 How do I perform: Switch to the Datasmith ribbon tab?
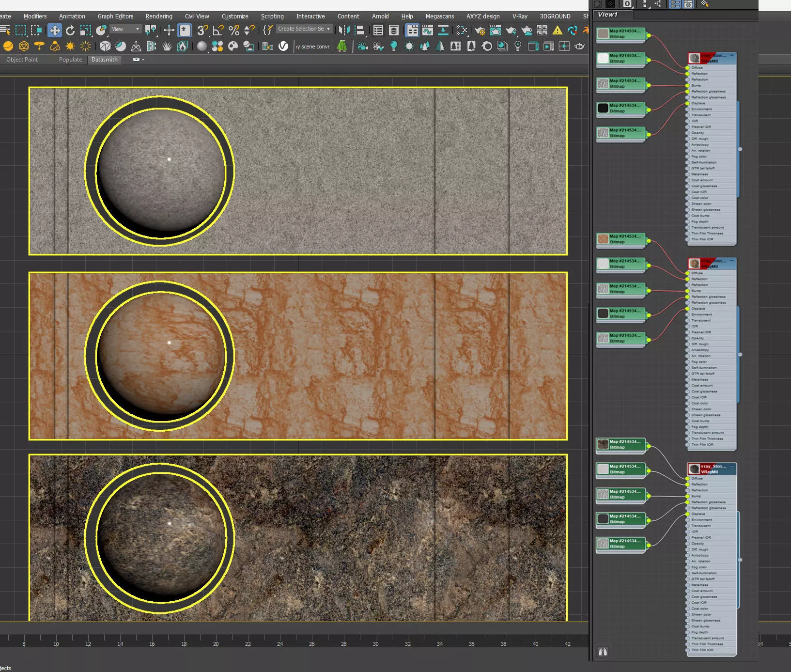tap(105, 60)
